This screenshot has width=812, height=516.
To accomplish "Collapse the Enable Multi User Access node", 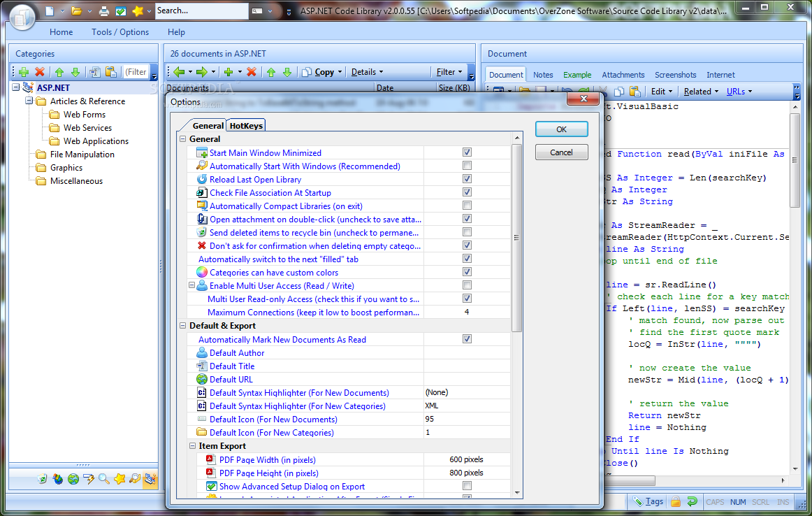I will (191, 285).
